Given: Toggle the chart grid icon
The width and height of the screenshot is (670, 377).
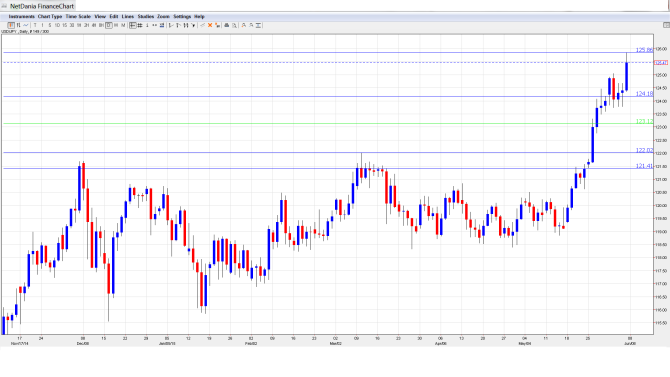Looking at the screenshot, I should click(140, 26).
